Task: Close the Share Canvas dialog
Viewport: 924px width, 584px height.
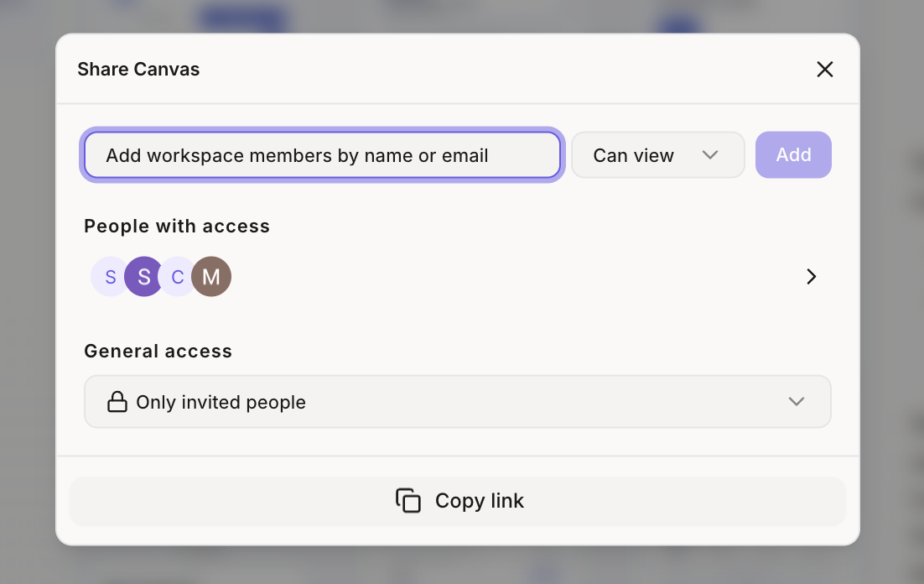Action: tap(824, 69)
